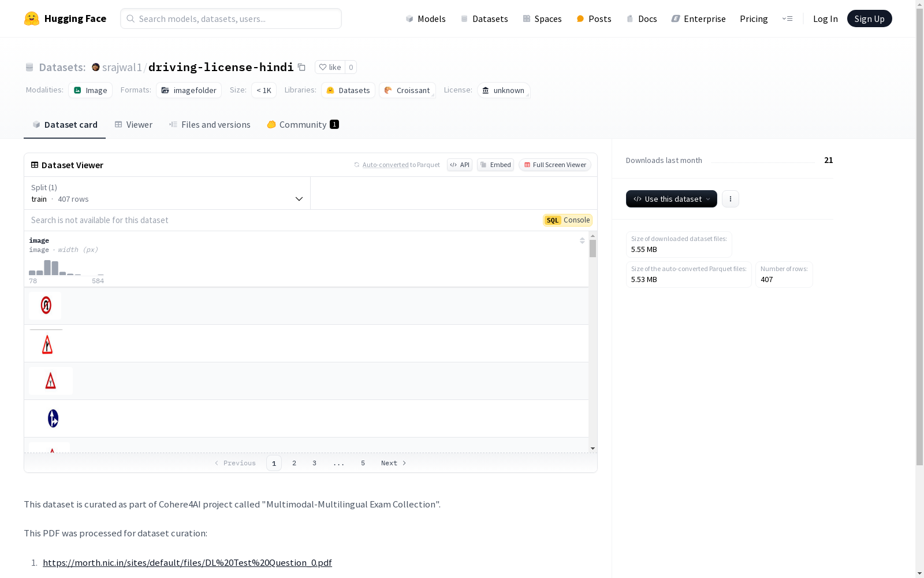Image resolution: width=924 pixels, height=578 pixels.
Task: Go to Pricing
Action: (x=754, y=18)
